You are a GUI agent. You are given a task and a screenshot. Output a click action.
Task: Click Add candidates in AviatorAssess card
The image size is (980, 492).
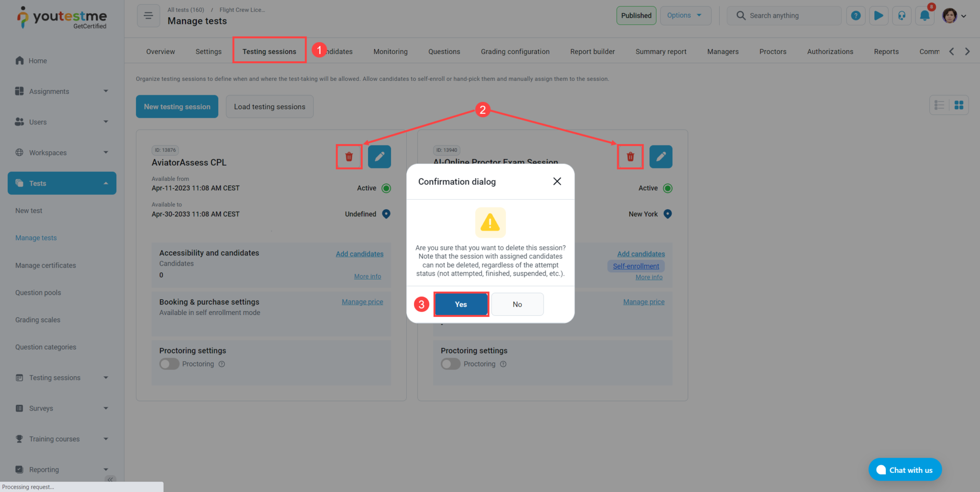359,254
